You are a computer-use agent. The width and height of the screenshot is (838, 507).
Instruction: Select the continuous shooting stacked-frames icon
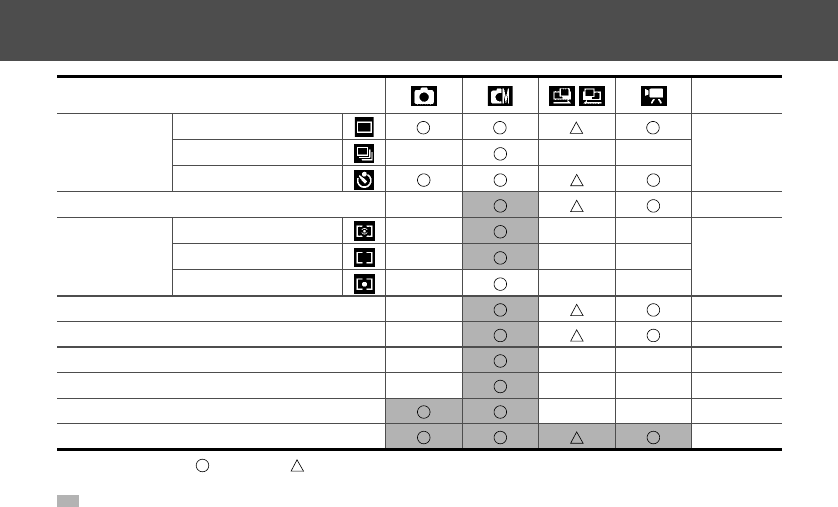(360, 154)
